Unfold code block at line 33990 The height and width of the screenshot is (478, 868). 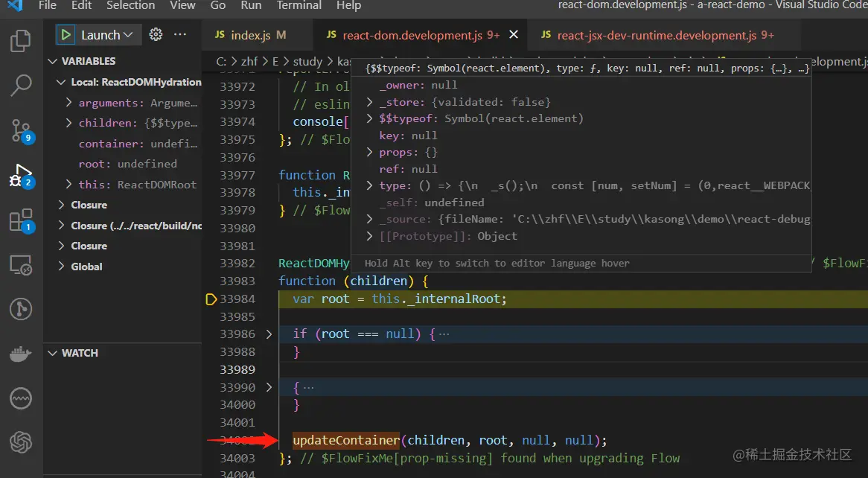tap(269, 387)
